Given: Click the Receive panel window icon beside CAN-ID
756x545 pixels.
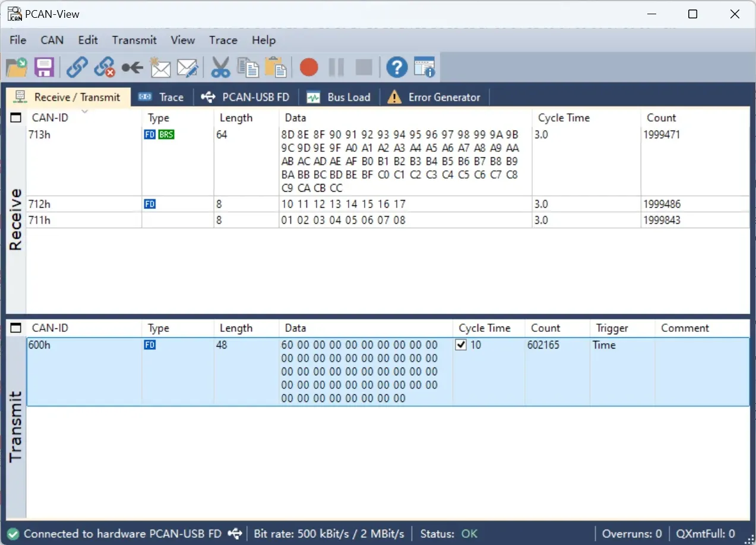Looking at the screenshot, I should (x=16, y=118).
